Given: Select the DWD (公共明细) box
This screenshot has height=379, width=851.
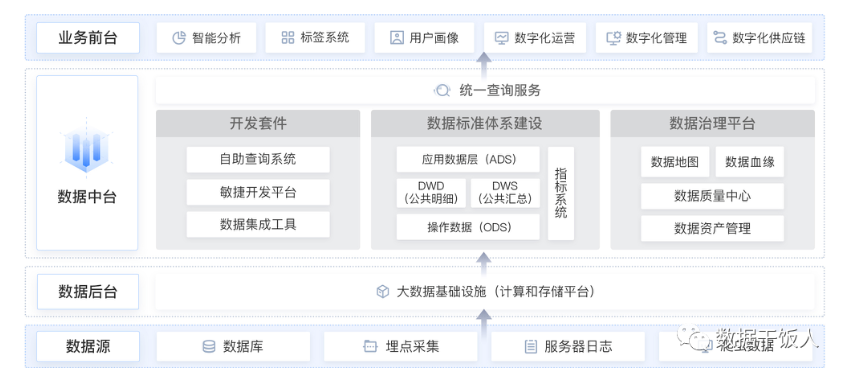Looking at the screenshot, I should 431,193.
